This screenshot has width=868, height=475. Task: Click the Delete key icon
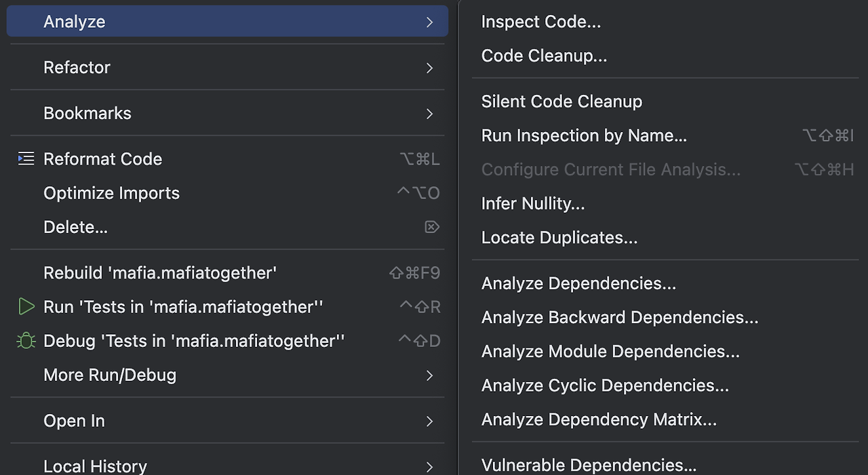point(432,227)
